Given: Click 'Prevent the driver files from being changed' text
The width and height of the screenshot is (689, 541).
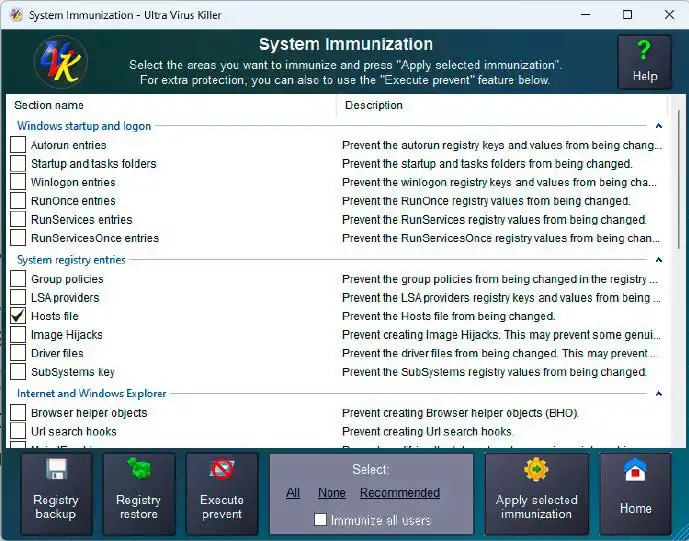Looking at the screenshot, I should coord(500,353).
